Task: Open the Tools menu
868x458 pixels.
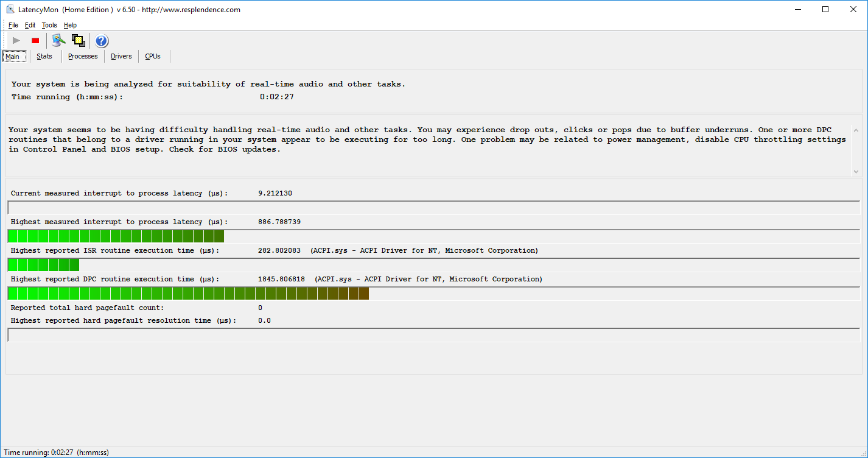Action: 49,26
